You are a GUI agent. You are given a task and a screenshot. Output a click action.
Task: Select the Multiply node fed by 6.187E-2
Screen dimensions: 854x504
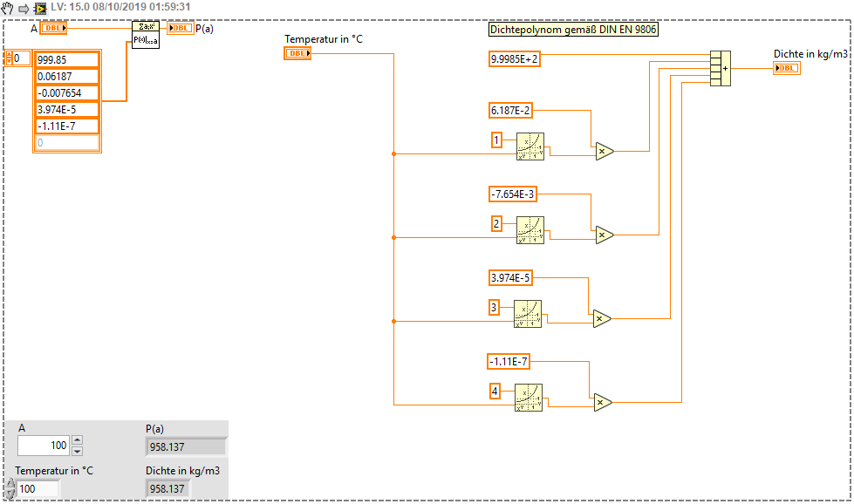[604, 152]
